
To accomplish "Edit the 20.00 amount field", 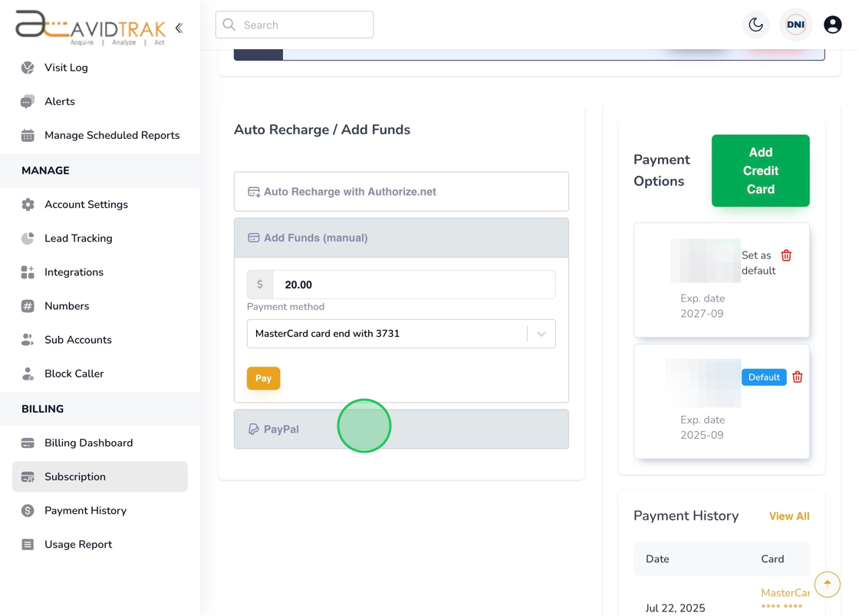I will point(414,285).
